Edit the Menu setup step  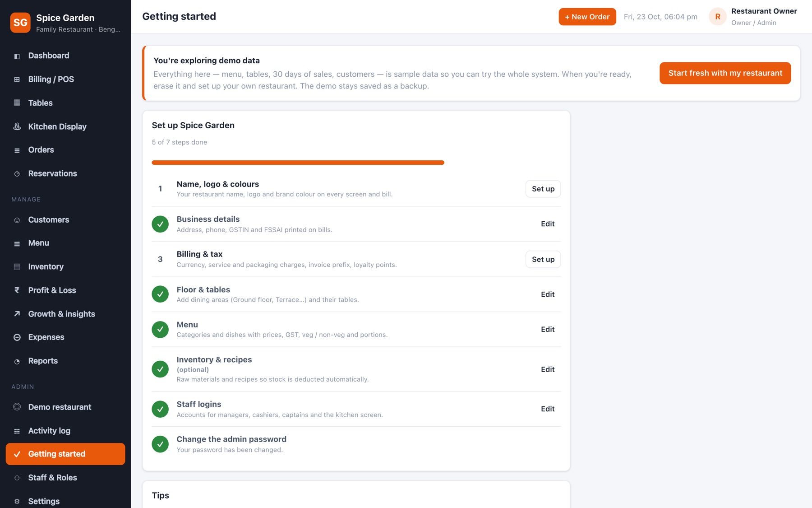pyautogui.click(x=548, y=330)
